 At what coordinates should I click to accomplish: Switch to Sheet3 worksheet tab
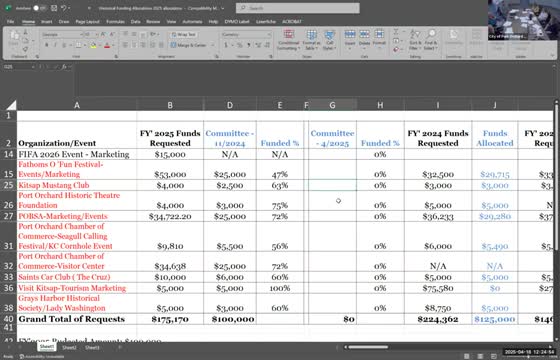point(92,347)
